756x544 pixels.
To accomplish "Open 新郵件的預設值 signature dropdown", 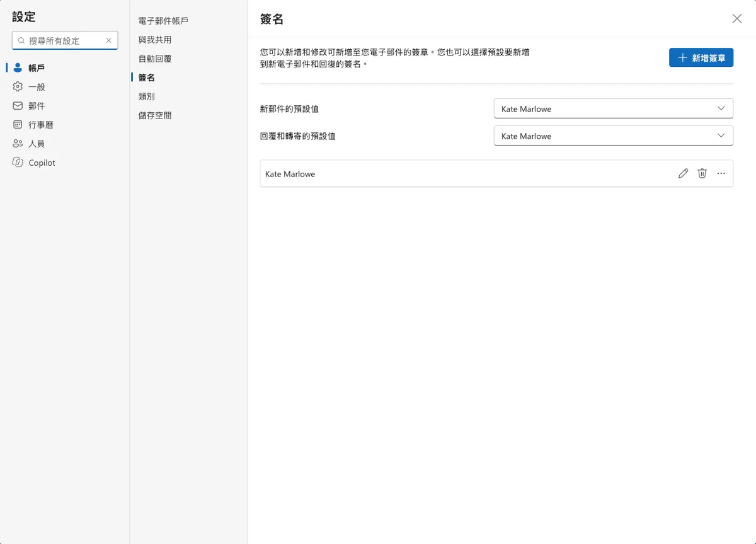I will [613, 108].
